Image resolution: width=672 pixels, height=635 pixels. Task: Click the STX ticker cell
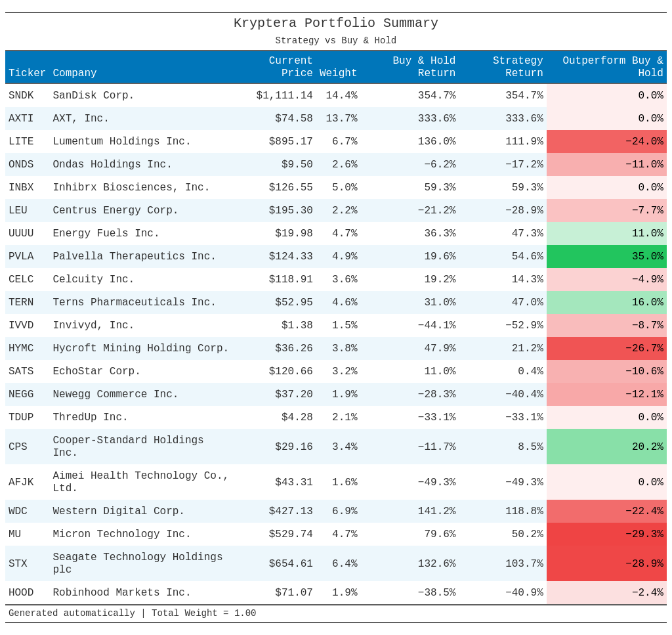[18, 563]
